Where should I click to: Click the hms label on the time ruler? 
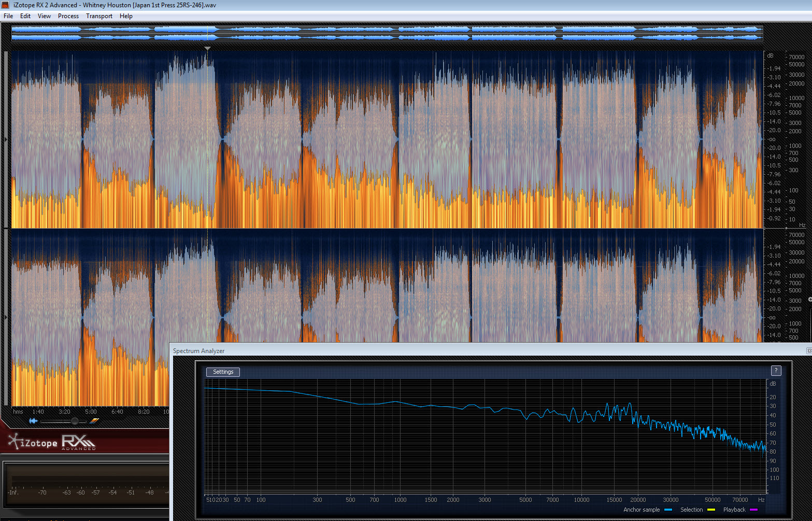coord(18,412)
